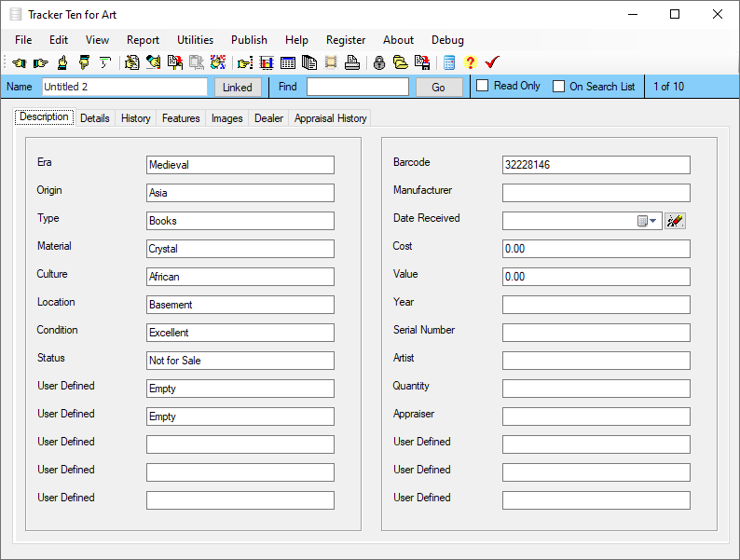This screenshot has width=740, height=560.
Task: Click into the Find search field
Action: [x=357, y=87]
